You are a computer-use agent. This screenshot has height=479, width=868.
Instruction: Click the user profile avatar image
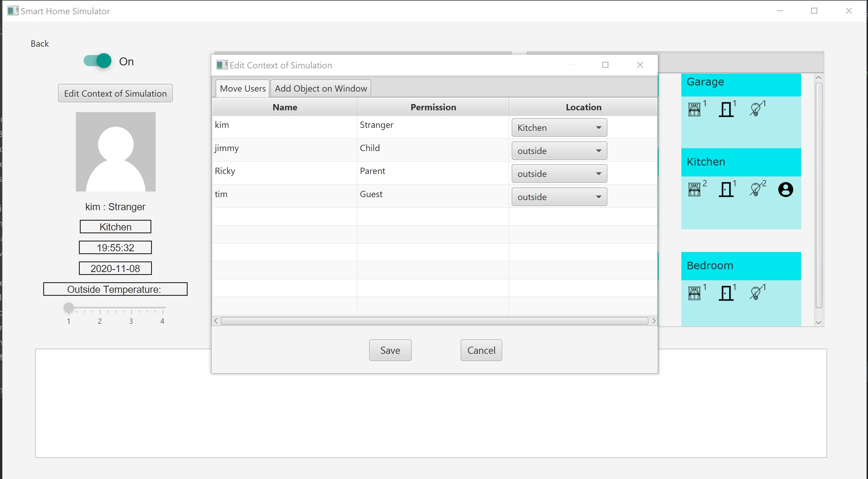point(116,152)
